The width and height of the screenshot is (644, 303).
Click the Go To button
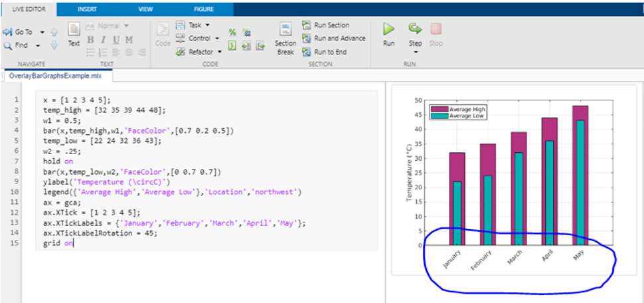click(18, 32)
